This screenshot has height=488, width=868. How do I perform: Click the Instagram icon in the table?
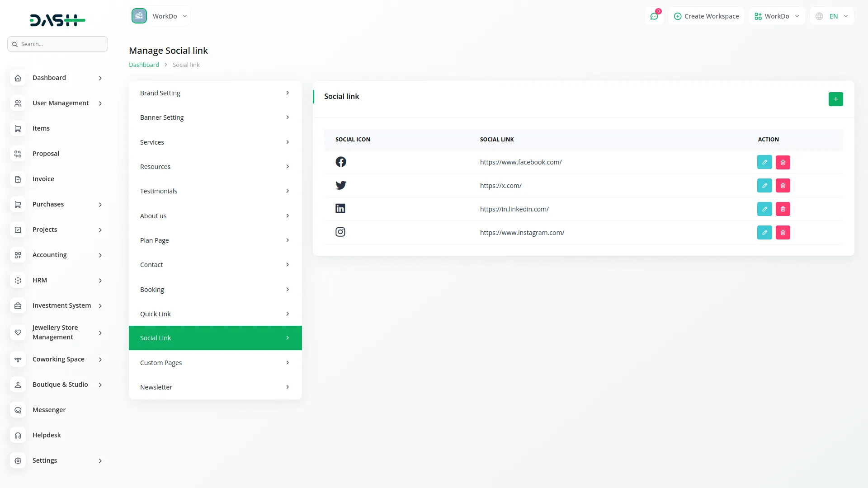click(x=340, y=232)
